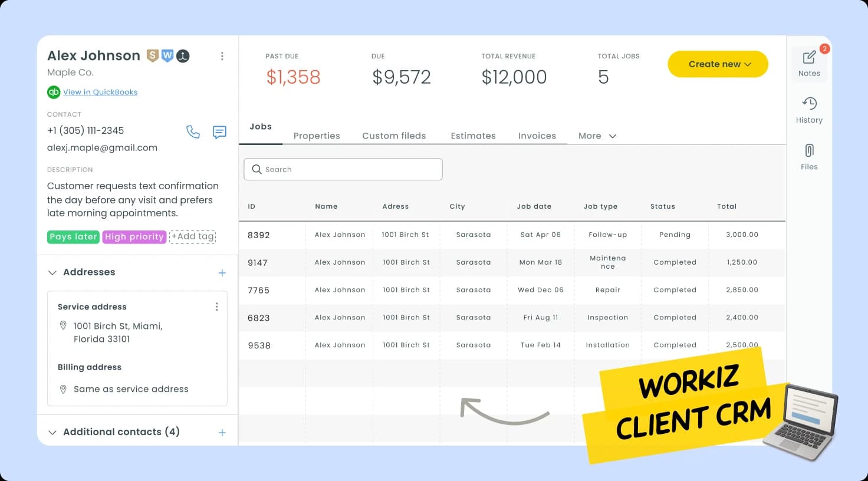
Task: Click the text message icon
Action: 219,131
